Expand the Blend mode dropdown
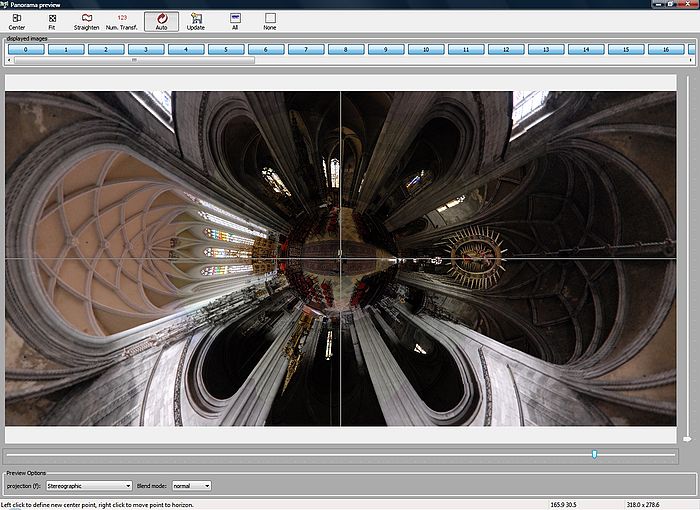This screenshot has width=700, height=510. pos(192,485)
